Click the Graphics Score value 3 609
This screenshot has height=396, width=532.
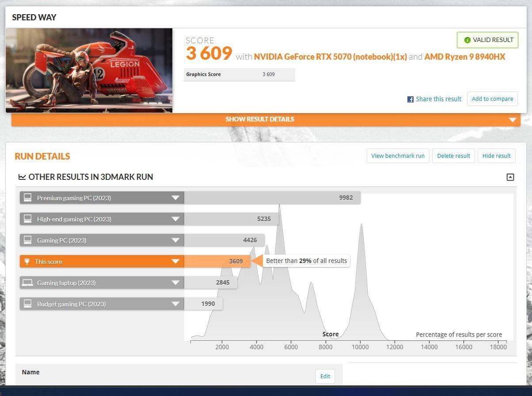click(269, 74)
